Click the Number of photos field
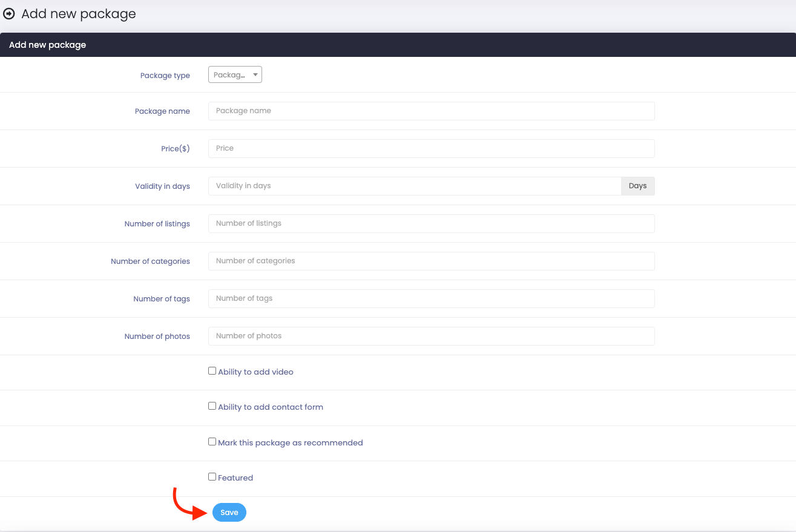Screen dimensions: 796x532 tap(432, 336)
